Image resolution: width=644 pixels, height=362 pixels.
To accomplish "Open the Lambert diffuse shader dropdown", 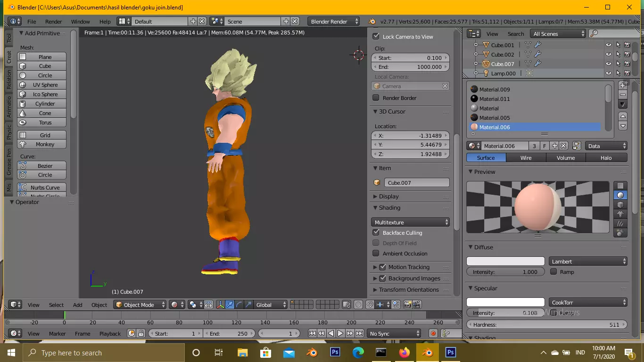I will [x=588, y=261].
